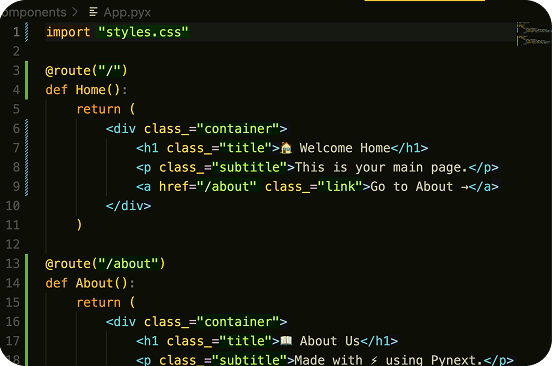Select line number 3 in gutter
The image size is (552, 366).
click(16, 71)
